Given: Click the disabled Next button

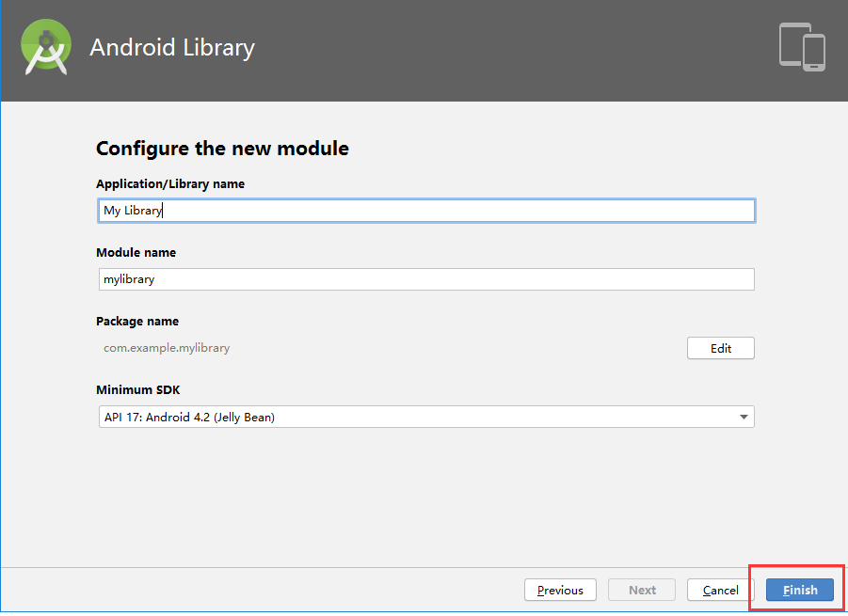Looking at the screenshot, I should [x=642, y=590].
